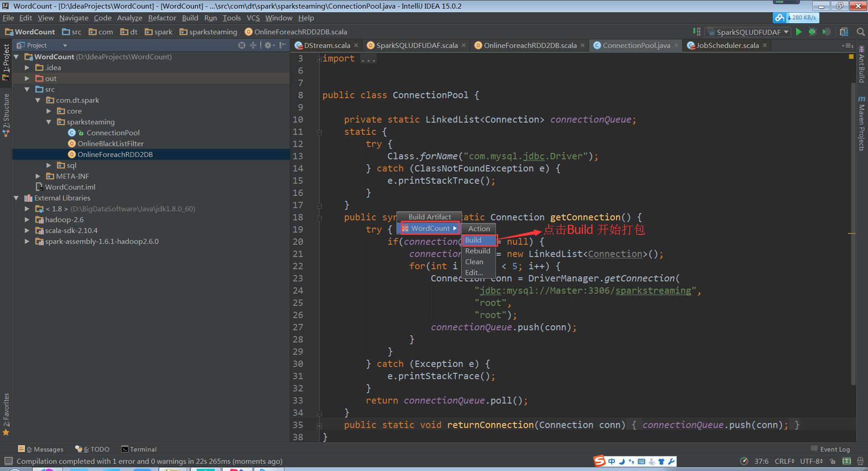
Task: Change line separator CRLF dropdown
Action: coord(784,461)
